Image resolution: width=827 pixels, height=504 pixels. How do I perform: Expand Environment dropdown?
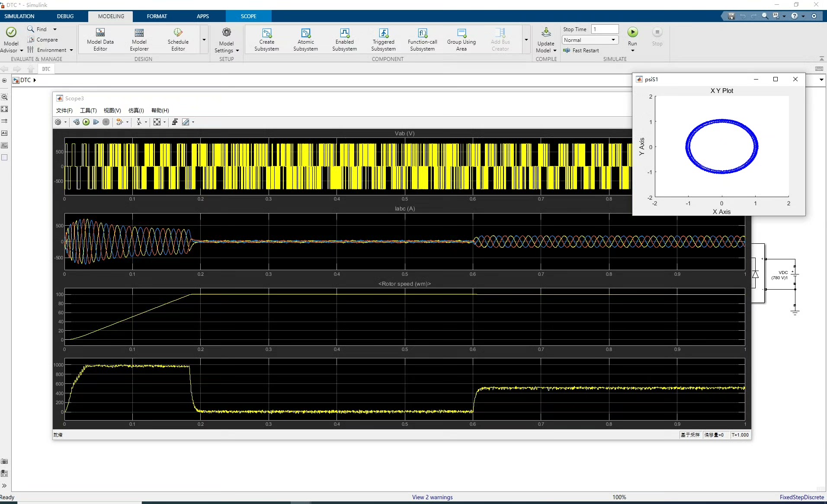point(71,50)
